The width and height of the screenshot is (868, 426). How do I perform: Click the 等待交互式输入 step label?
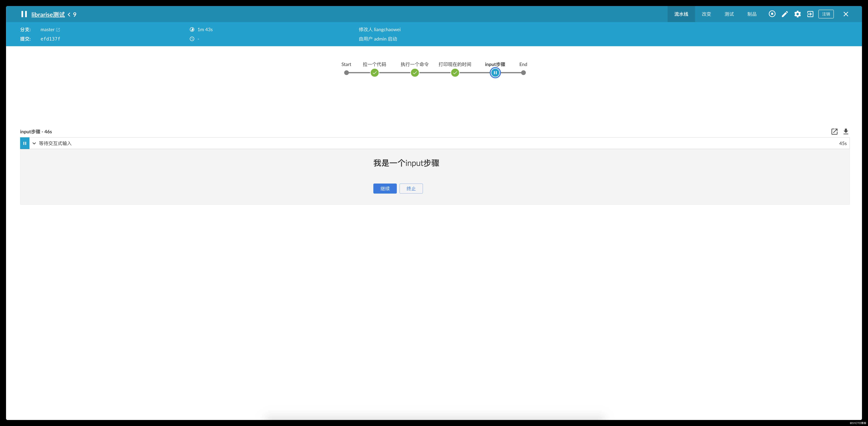click(55, 143)
